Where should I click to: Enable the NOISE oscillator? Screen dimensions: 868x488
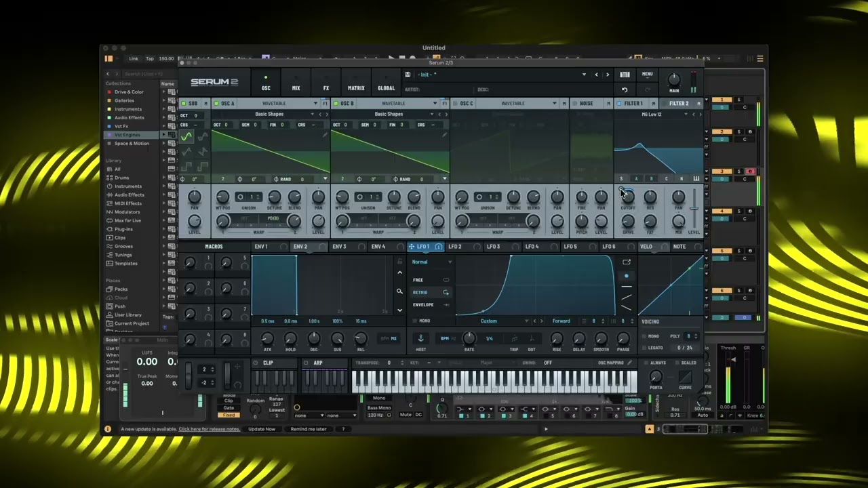[574, 104]
